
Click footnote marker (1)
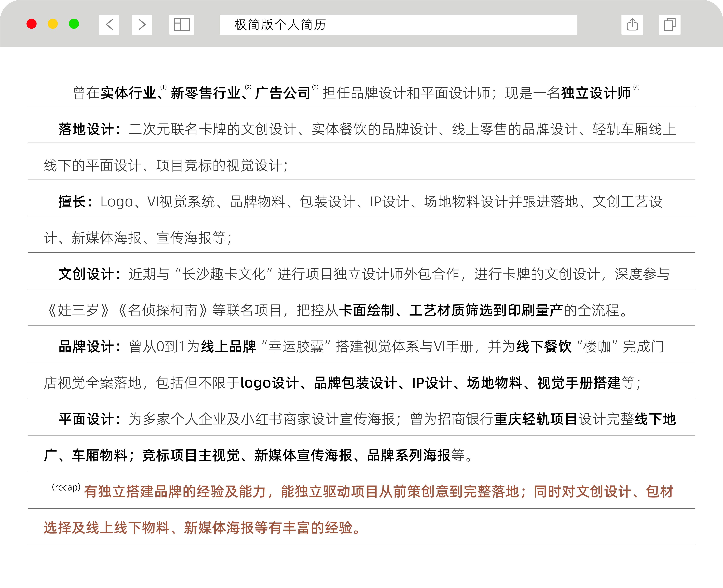click(163, 87)
